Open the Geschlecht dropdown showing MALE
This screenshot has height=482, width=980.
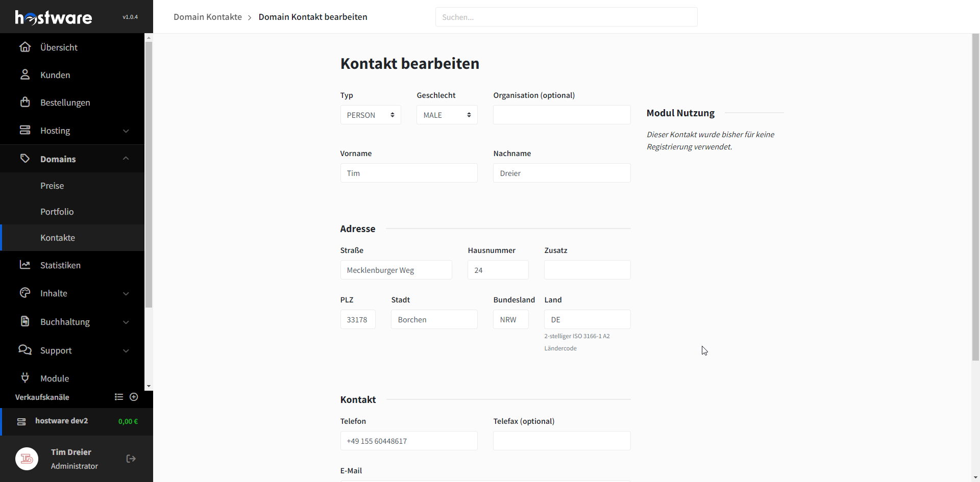point(447,115)
